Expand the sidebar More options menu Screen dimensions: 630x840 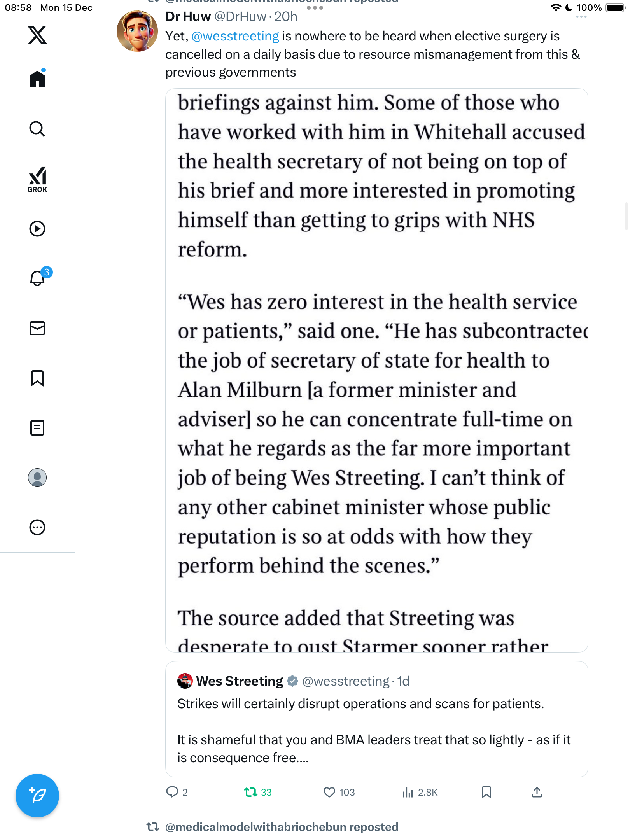37,527
